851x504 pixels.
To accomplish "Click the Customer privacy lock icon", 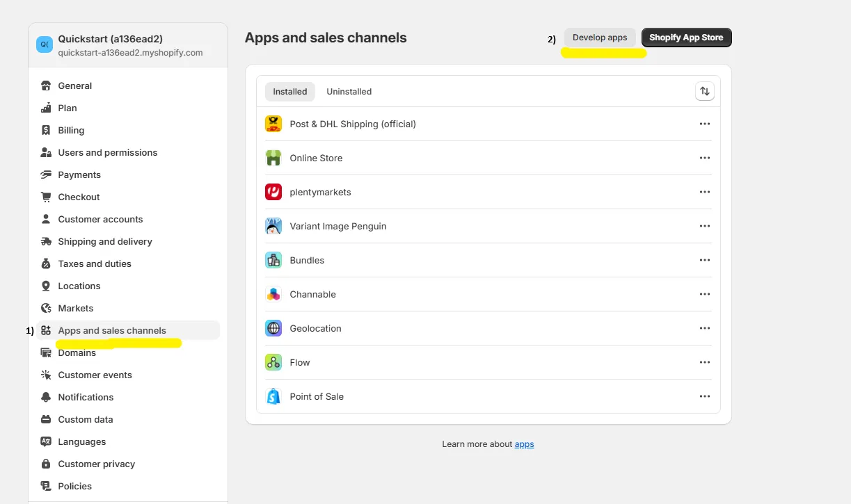I will [46, 464].
